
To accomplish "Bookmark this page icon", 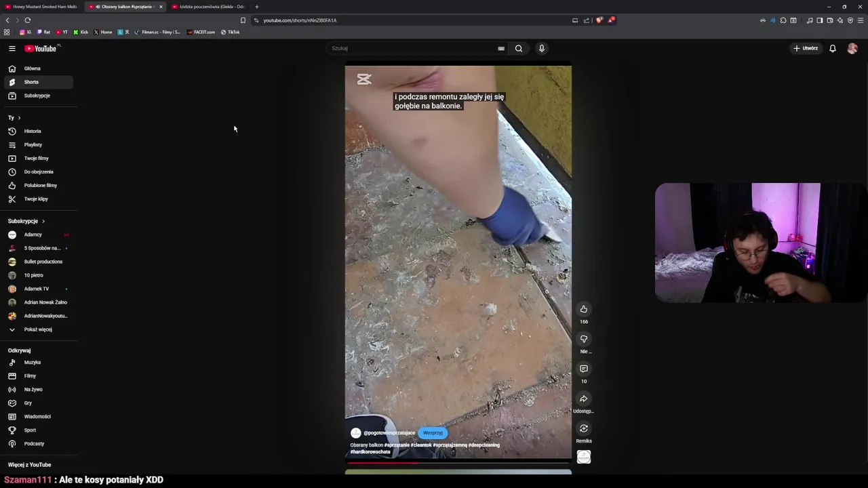I will 243,20.
